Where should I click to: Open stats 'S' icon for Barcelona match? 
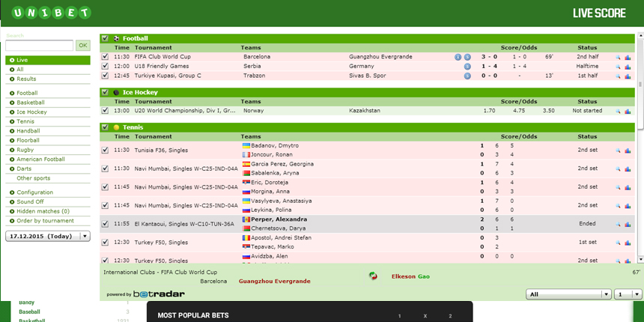467,57
